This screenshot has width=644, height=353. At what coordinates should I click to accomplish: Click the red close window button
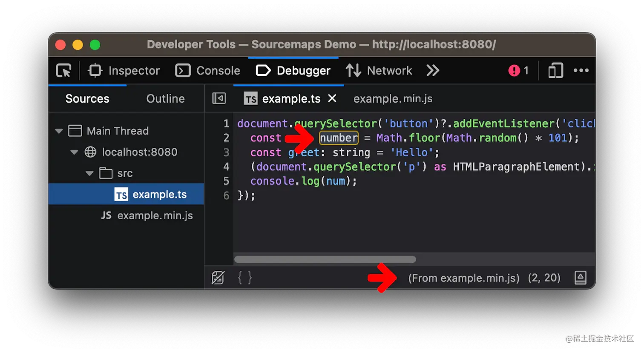click(60, 45)
